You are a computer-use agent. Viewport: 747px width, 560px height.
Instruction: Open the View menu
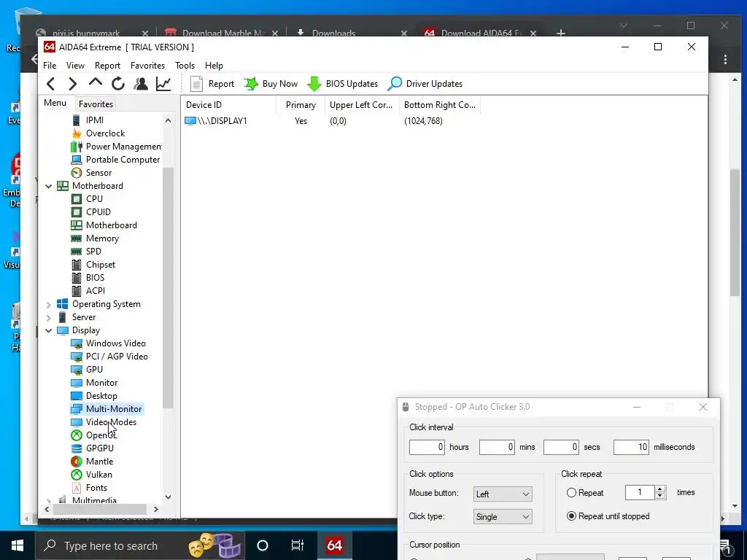[x=75, y=65]
